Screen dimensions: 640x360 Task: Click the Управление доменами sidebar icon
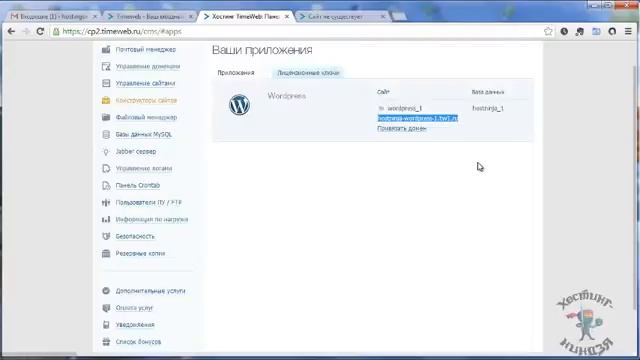point(106,67)
